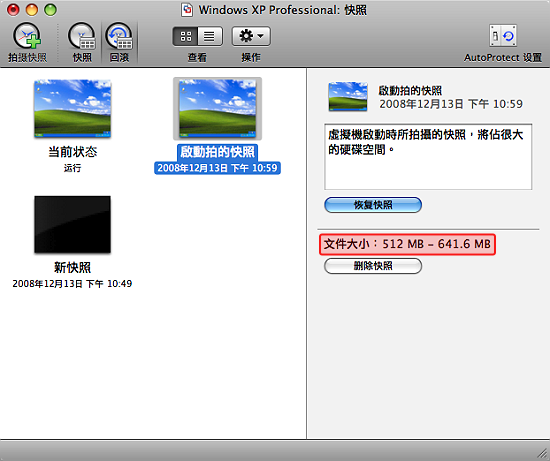Click the highlighted 啟動拍的快照 label
This screenshot has width=550, height=461.
tap(217, 152)
